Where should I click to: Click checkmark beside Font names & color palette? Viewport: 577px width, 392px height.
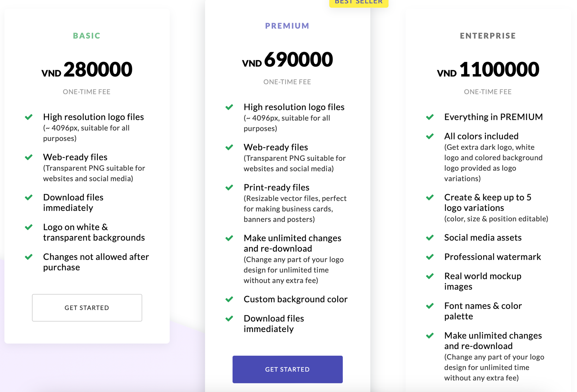(x=430, y=306)
